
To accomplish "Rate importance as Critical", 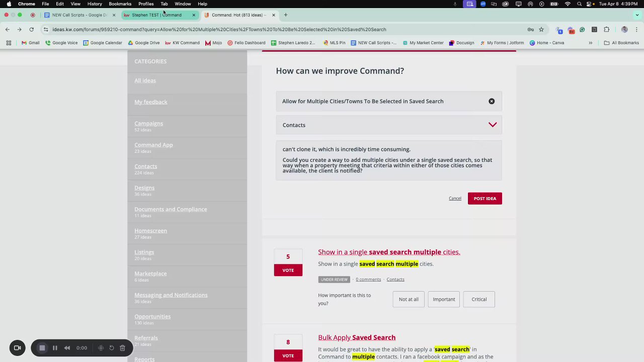I will click(479, 299).
